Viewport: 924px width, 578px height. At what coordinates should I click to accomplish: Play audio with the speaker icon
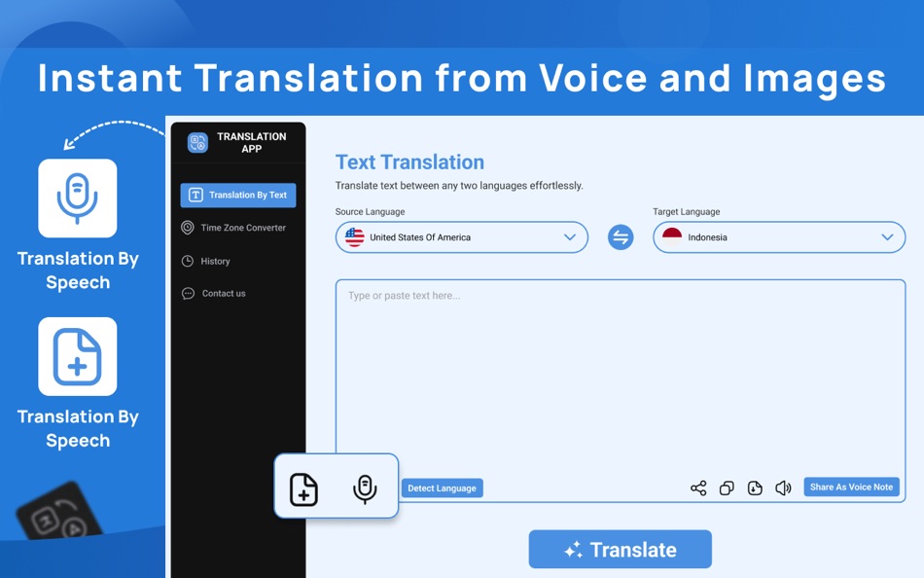pos(783,488)
